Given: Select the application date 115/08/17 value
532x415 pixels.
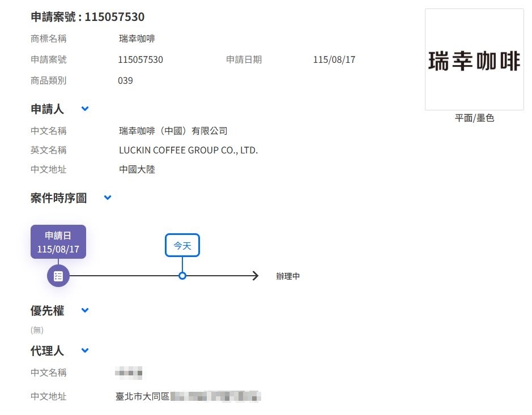Looking at the screenshot, I should tap(334, 59).
